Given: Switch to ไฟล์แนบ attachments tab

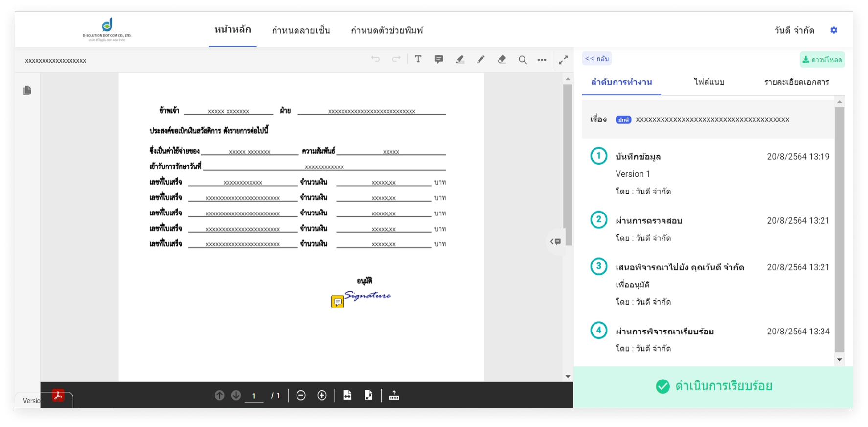Looking at the screenshot, I should click(x=709, y=82).
